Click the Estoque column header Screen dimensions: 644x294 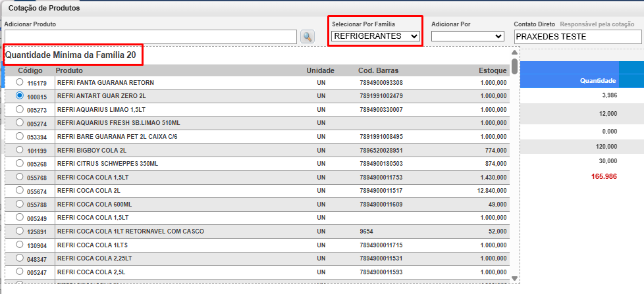point(493,70)
